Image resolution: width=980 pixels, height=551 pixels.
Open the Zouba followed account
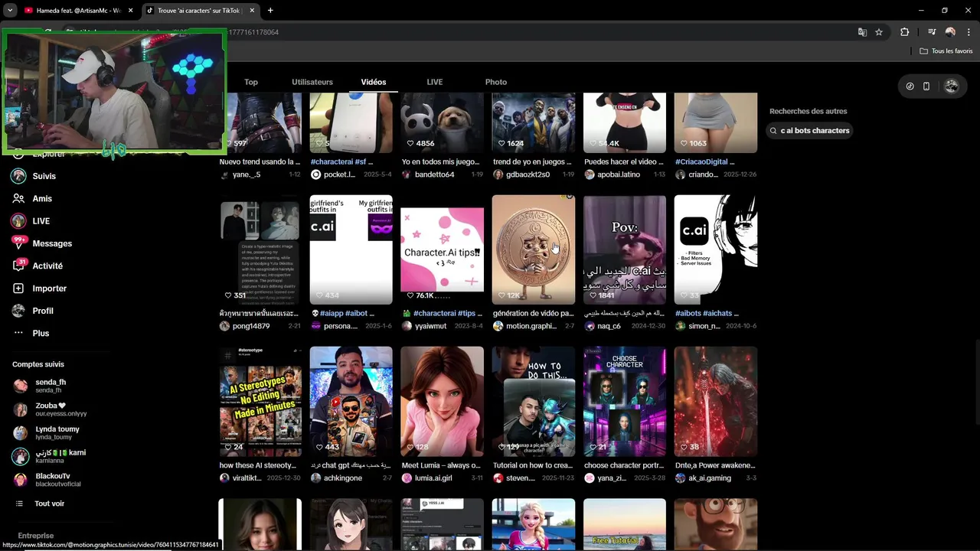coord(50,409)
